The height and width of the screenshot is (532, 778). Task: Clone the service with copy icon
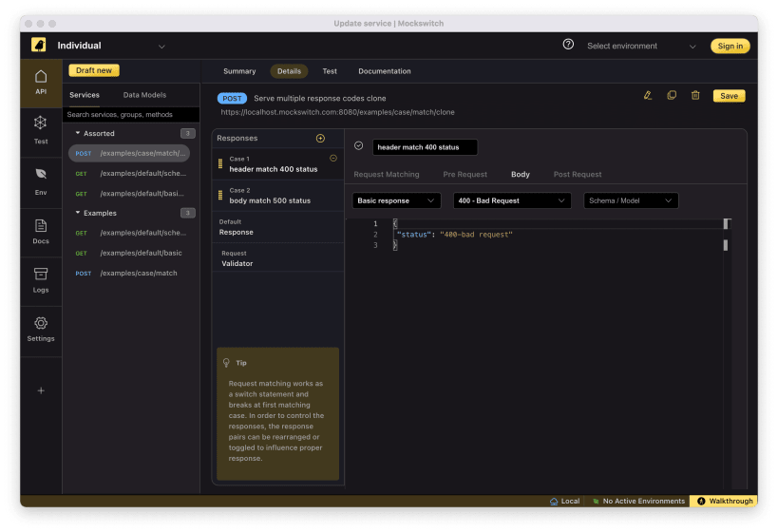point(672,95)
